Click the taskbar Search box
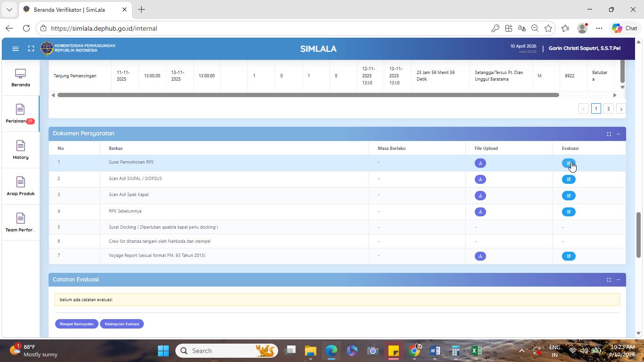644x362 pixels. pos(227,351)
